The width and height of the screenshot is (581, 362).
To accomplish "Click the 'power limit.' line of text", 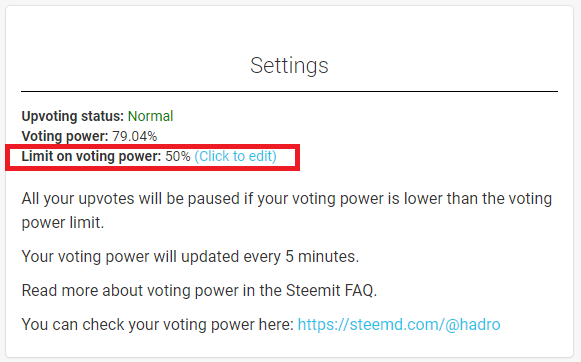I will (x=63, y=223).
